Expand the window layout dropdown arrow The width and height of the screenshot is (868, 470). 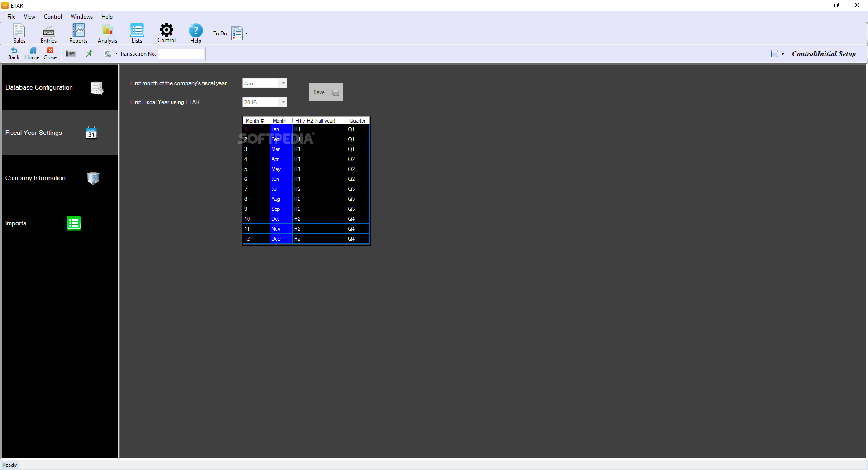click(x=782, y=54)
